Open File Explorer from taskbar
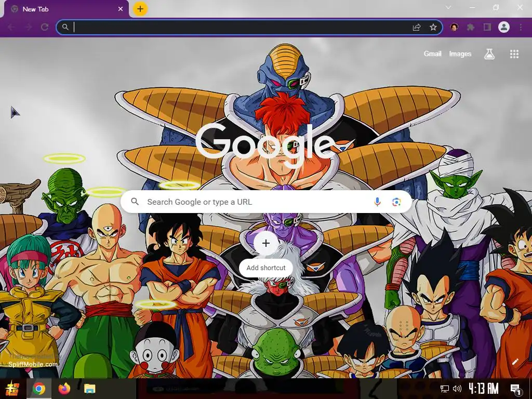This screenshot has width=532, height=399. 89,389
